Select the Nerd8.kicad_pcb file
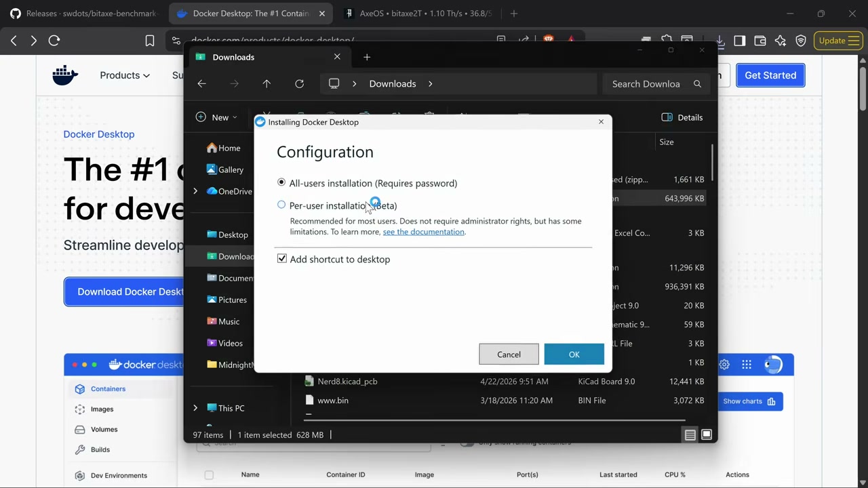The height and width of the screenshot is (488, 868). pyautogui.click(x=347, y=382)
